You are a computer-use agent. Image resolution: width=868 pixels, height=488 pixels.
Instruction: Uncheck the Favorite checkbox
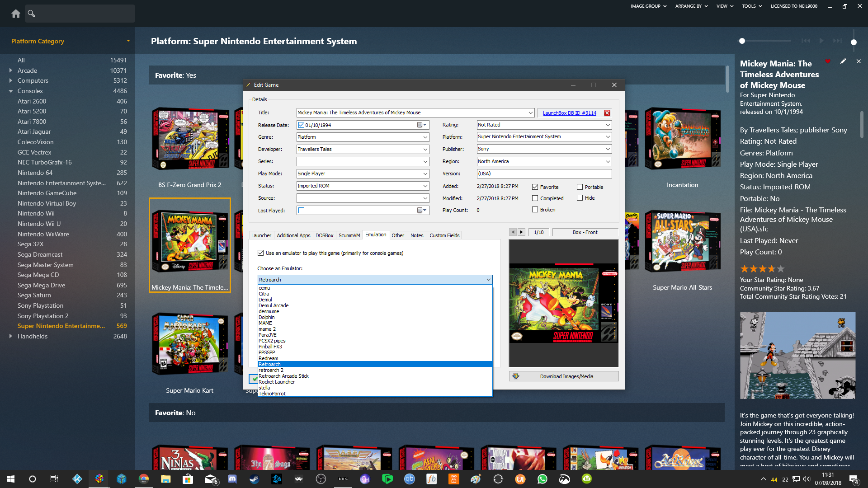click(535, 187)
